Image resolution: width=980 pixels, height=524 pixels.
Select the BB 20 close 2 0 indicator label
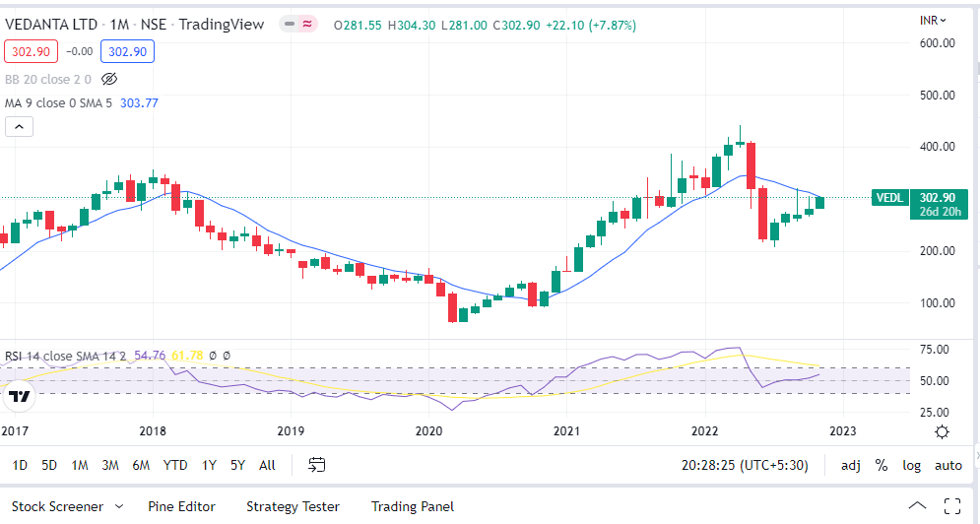(x=48, y=80)
